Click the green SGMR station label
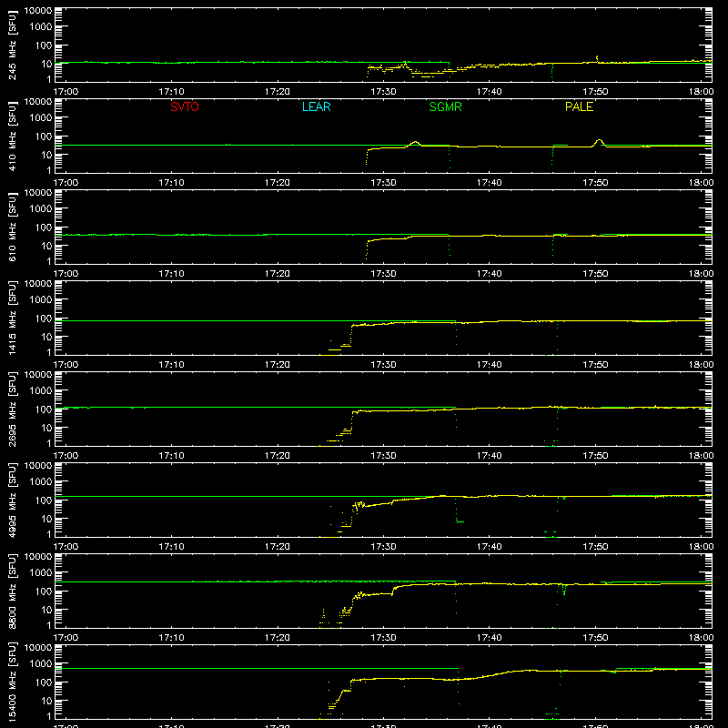 click(x=445, y=106)
